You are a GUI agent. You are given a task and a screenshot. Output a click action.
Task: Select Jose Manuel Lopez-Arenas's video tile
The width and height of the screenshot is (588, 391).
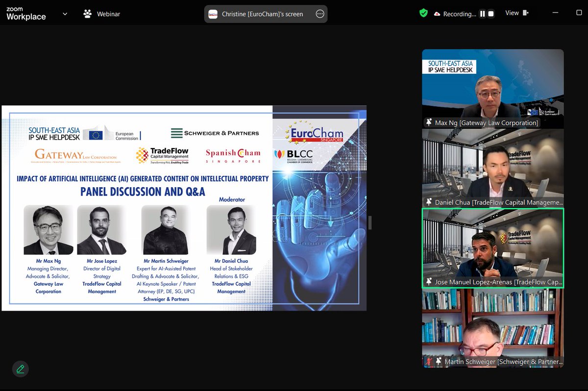(493, 248)
